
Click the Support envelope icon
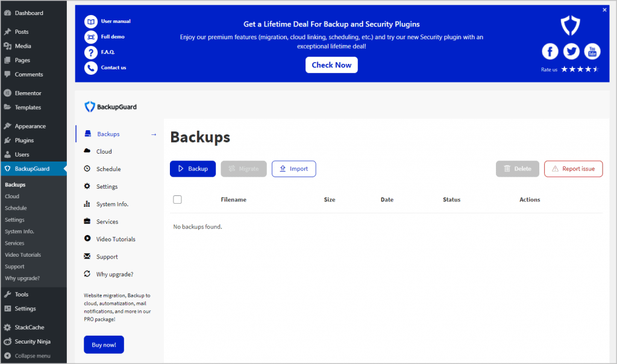click(87, 256)
